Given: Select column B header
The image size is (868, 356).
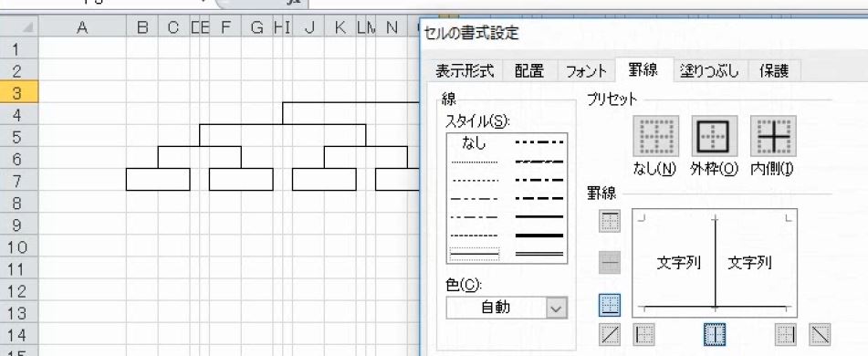Looking at the screenshot, I should 142,27.
